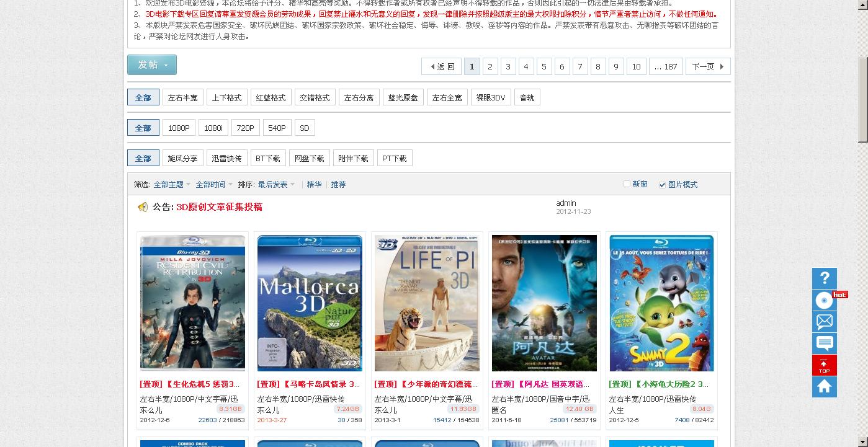Filter by 1080i resolution
Viewport: 868px width, 447px height.
[x=213, y=128]
